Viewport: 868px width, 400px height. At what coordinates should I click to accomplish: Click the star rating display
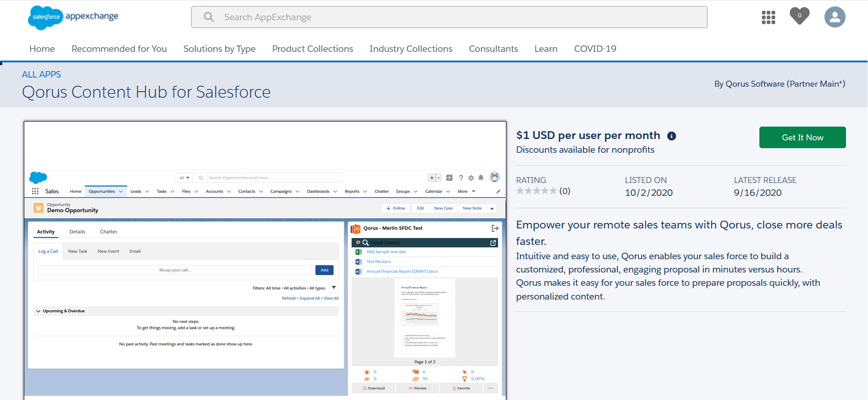coord(536,191)
